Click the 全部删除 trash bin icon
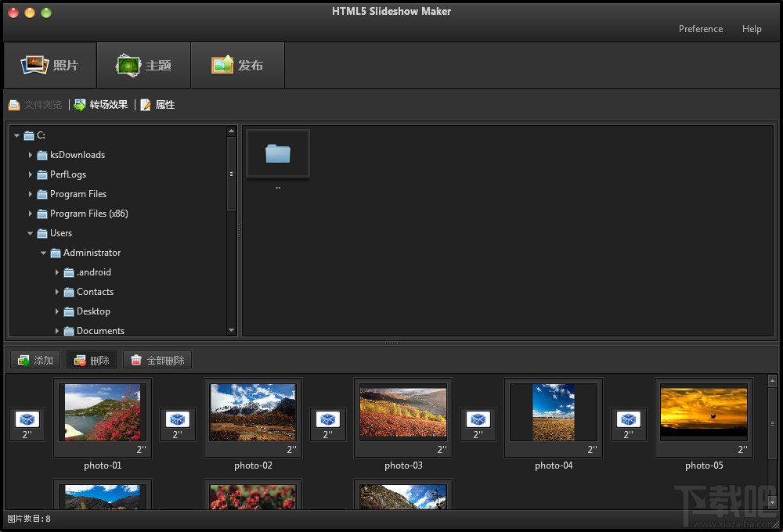This screenshot has height=532, width=783. (x=135, y=361)
